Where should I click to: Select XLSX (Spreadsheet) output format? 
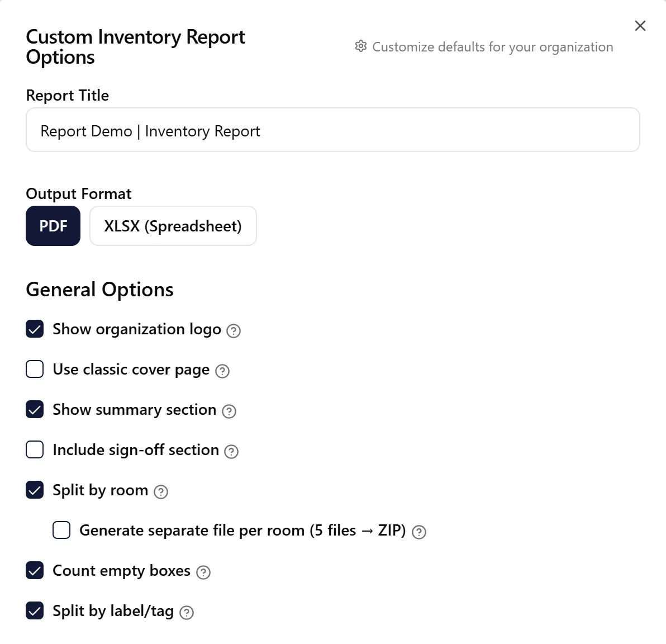pyautogui.click(x=173, y=226)
